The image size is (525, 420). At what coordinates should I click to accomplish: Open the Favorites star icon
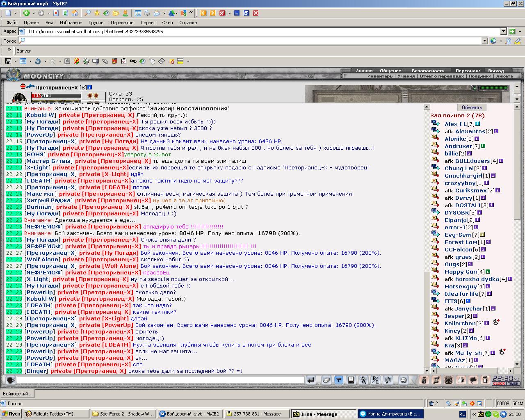click(97, 13)
